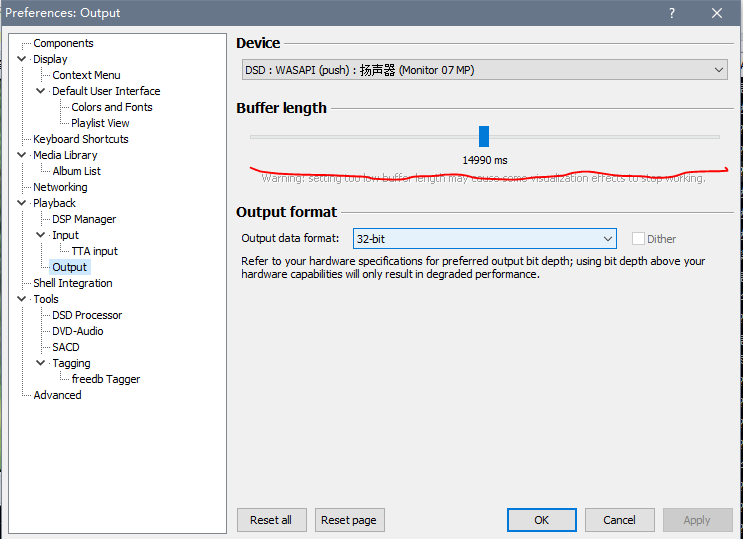Image resolution: width=743 pixels, height=539 pixels.
Task: Go to the Advanced preferences page
Action: [x=57, y=395]
